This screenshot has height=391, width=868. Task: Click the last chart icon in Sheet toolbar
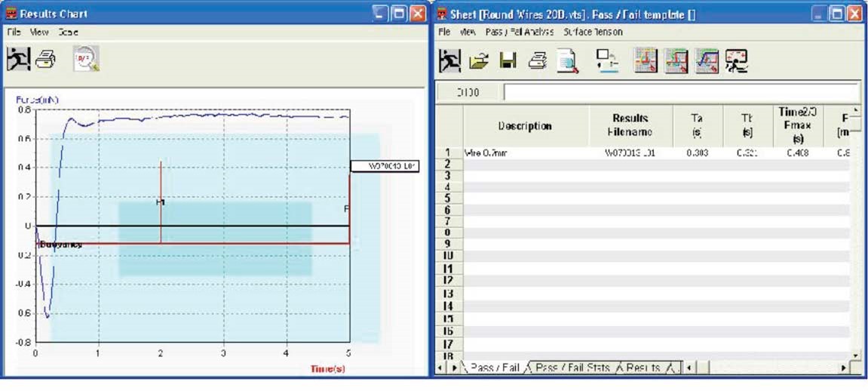736,61
